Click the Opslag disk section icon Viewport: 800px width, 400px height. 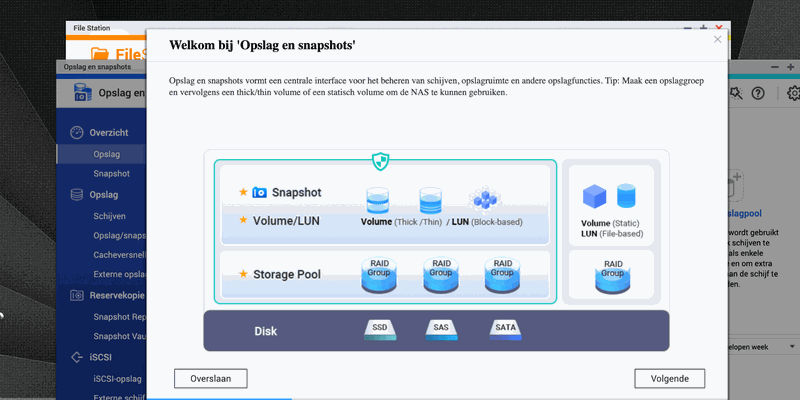[76, 192]
